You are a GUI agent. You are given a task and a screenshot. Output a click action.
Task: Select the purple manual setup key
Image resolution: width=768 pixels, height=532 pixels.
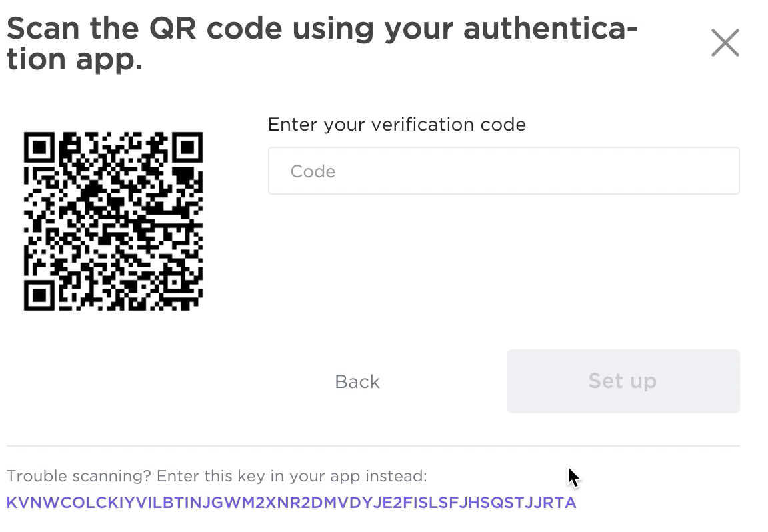(x=291, y=503)
